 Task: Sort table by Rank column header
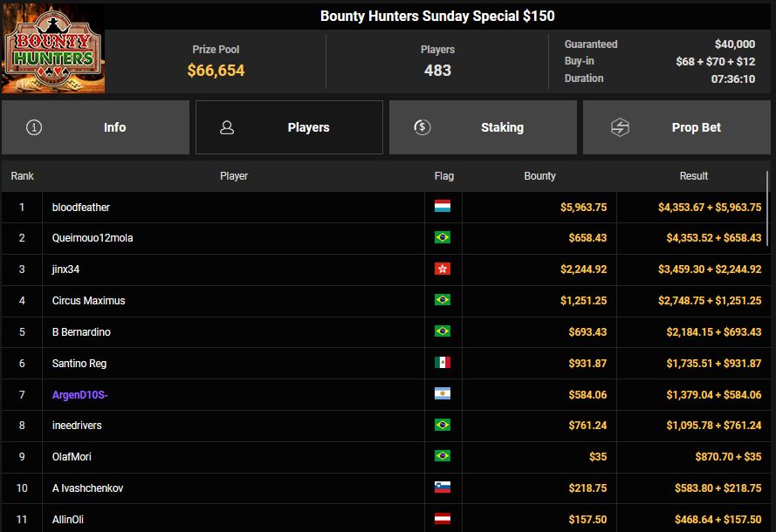tap(22, 176)
